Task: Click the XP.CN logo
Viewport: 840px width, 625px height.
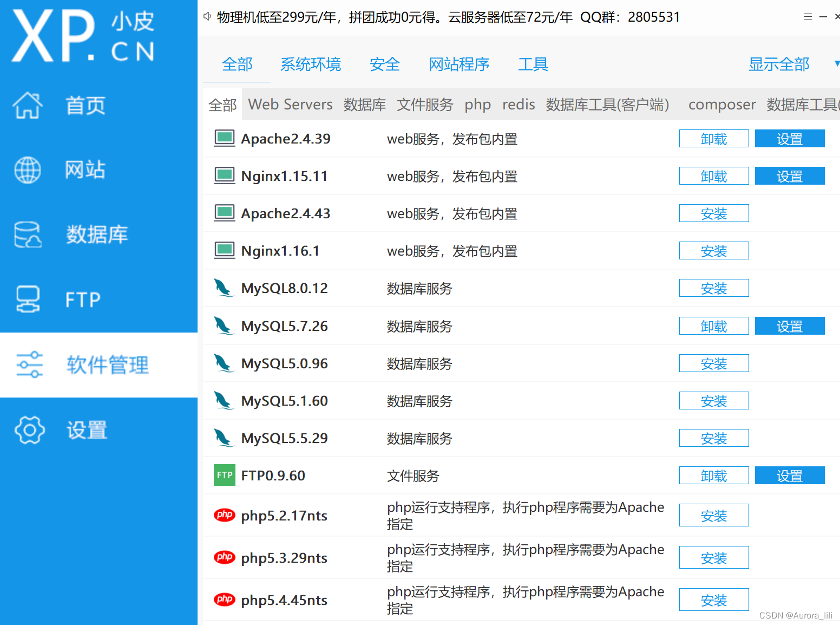Action: pyautogui.click(x=84, y=36)
